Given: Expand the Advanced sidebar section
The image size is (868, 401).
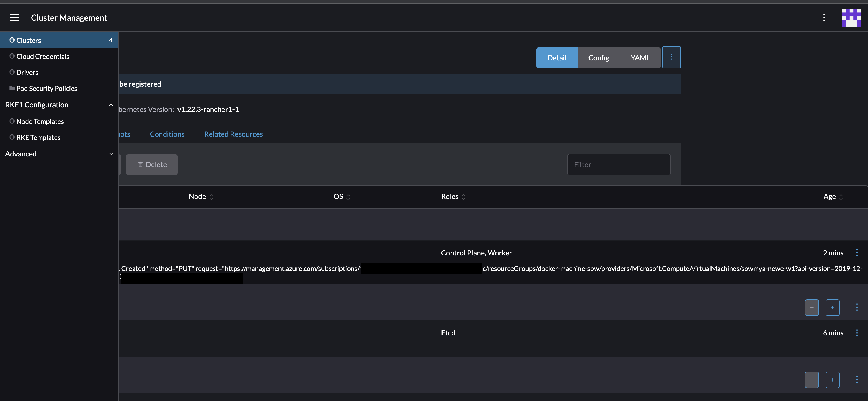Looking at the screenshot, I should click(111, 154).
